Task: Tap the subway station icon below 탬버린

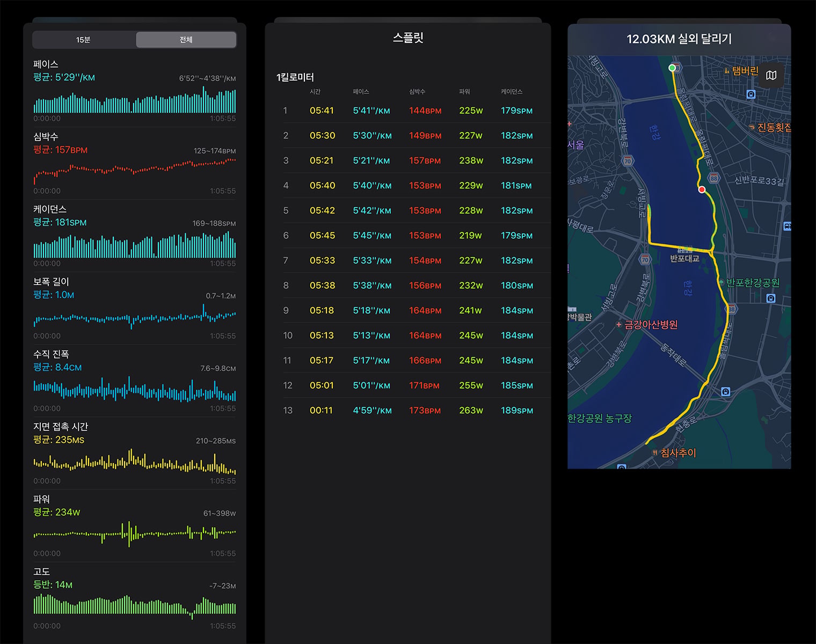Action: 751,94
